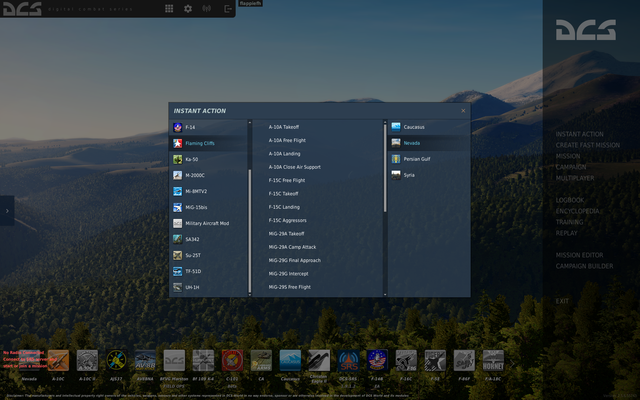This screenshot has height=400, width=640.
Task: Click EXIT in the main menu
Action: [562, 301]
